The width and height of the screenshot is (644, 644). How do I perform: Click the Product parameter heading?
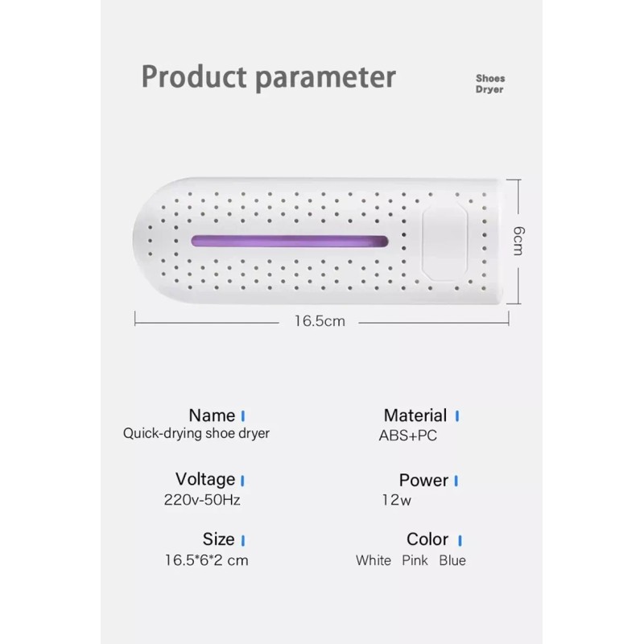pos(269,77)
